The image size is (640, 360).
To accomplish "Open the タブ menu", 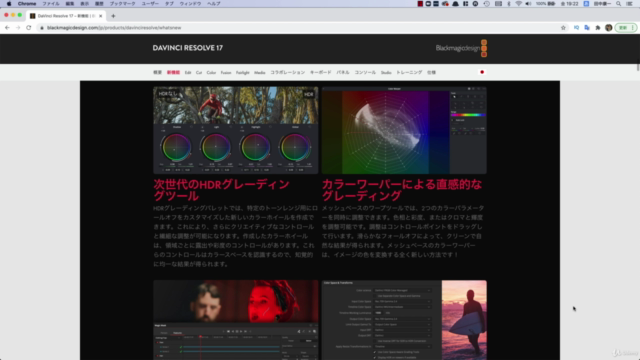I will 169,4.
